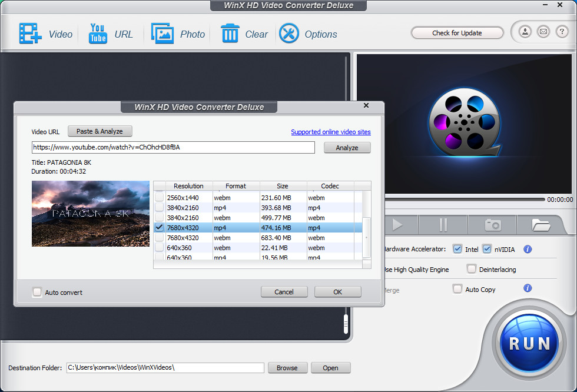Screen dimensions: 577x392
Task: Click Hardware Accelerator info icon
Action: click(528, 250)
